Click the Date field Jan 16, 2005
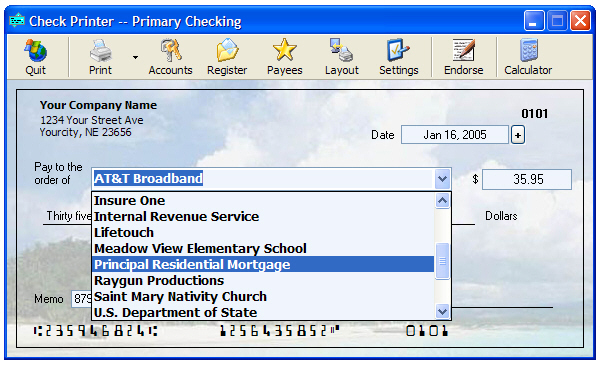This screenshot has width=600, height=365. click(x=455, y=135)
